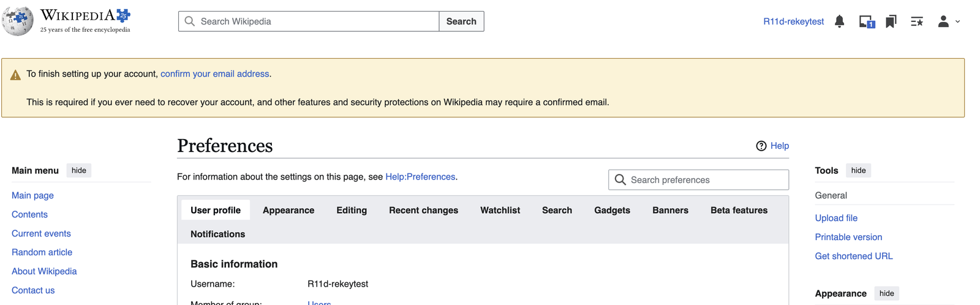The height and width of the screenshot is (305, 980).
Task: Open the Printable version link
Action: 848,237
